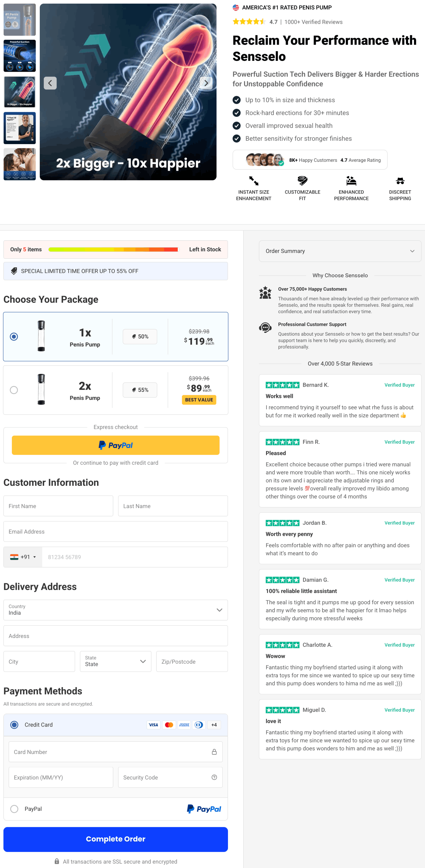Focus the phone number field
The height and width of the screenshot is (868, 425).
(135, 557)
